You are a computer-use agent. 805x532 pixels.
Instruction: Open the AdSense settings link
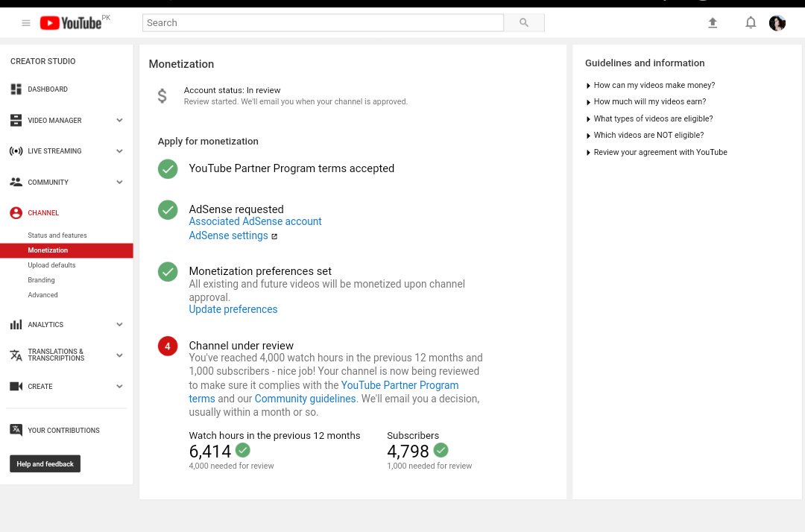pos(229,235)
